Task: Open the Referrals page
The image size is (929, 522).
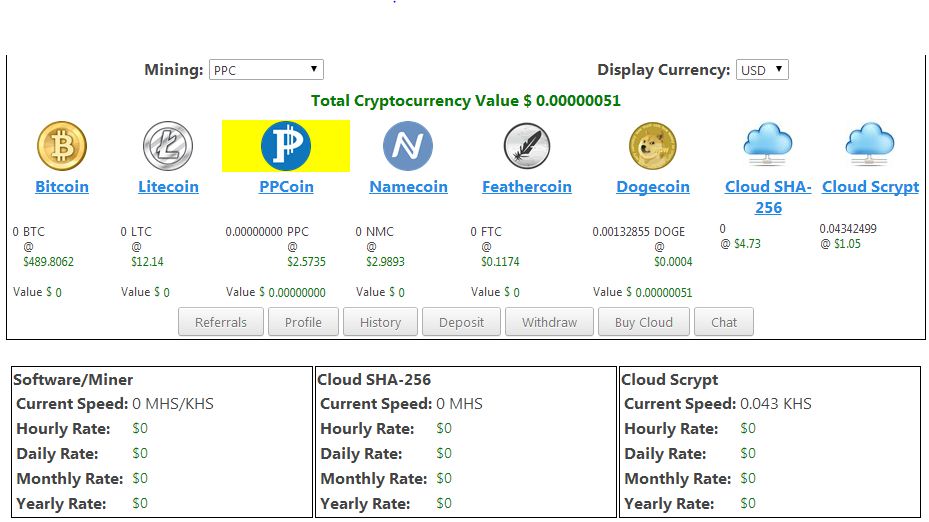Action: (221, 322)
